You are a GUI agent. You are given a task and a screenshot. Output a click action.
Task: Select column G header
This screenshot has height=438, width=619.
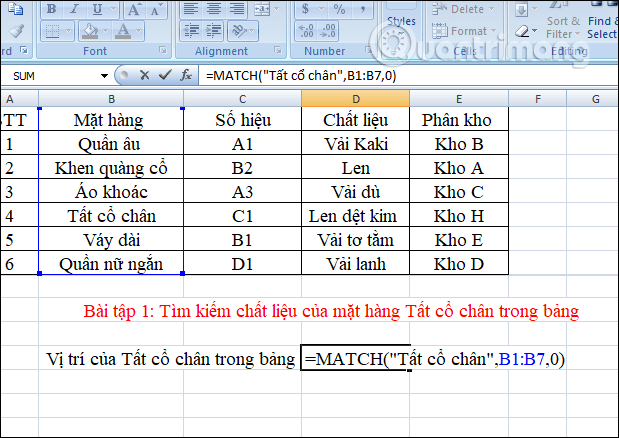pyautogui.click(x=593, y=99)
